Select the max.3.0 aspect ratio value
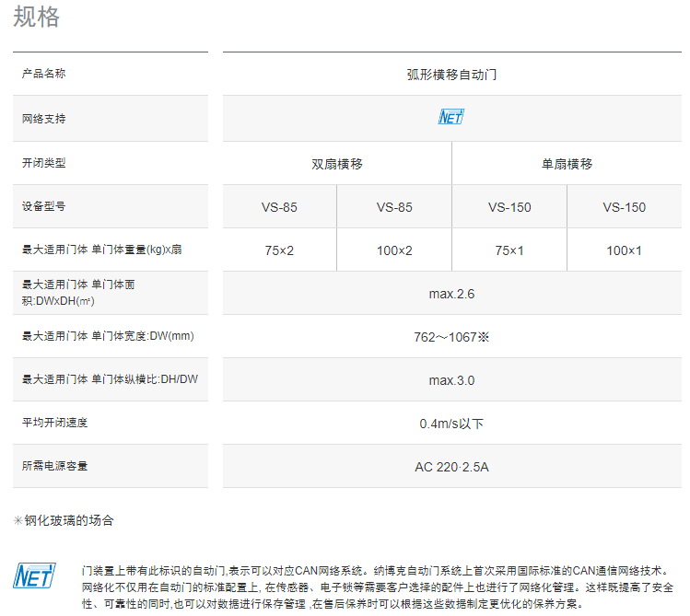Screen dimensions: 690x616 point(451,380)
